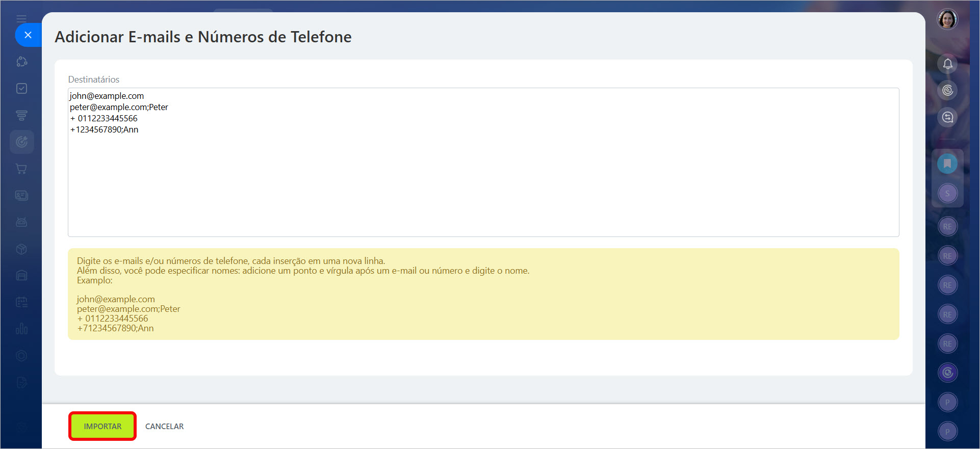Open the notifications bell icon

pos(947,64)
